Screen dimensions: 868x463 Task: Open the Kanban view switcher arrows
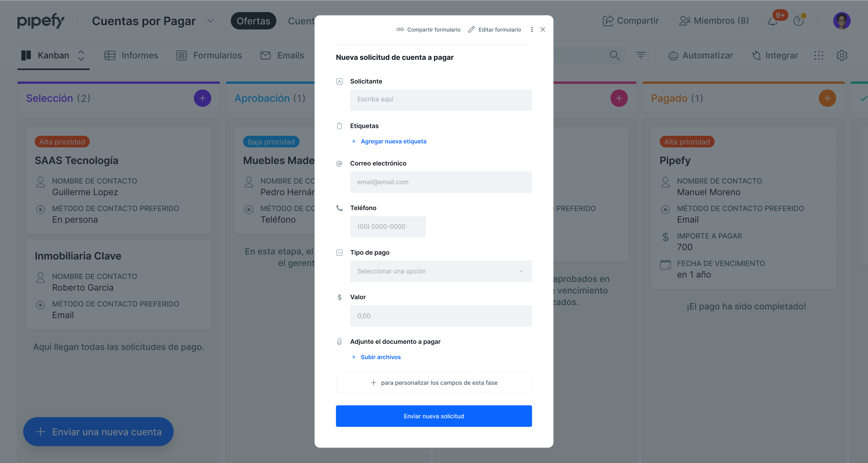81,56
